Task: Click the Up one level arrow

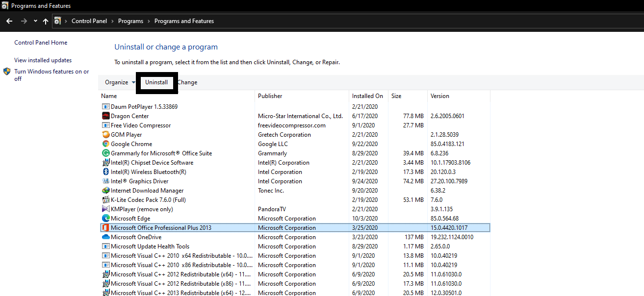Action: coord(46,21)
